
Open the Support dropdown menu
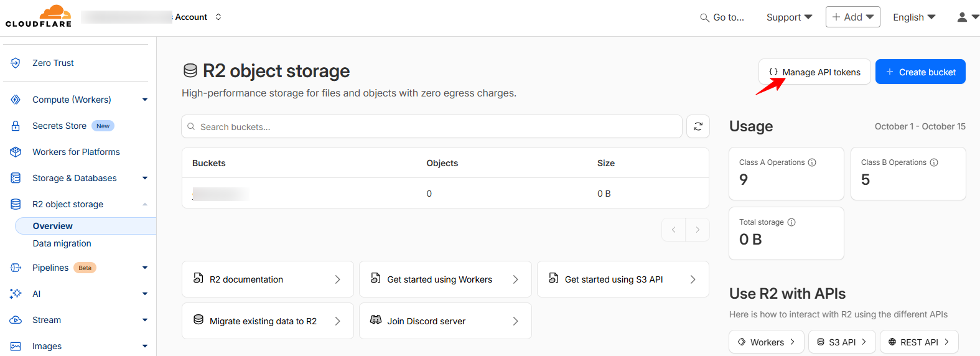tap(788, 17)
